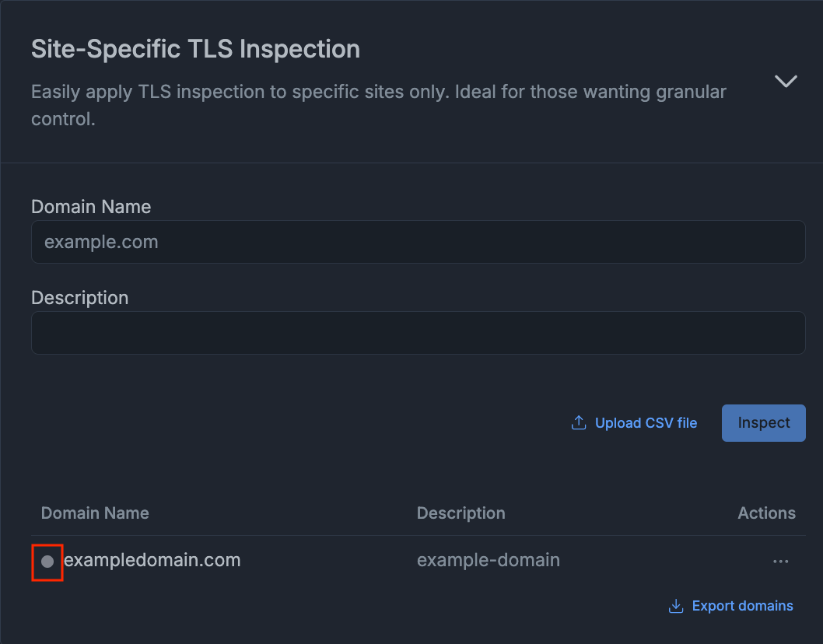Click the Domain Name input showing example.com placeholder
This screenshot has height=644, width=823.
[418, 242]
